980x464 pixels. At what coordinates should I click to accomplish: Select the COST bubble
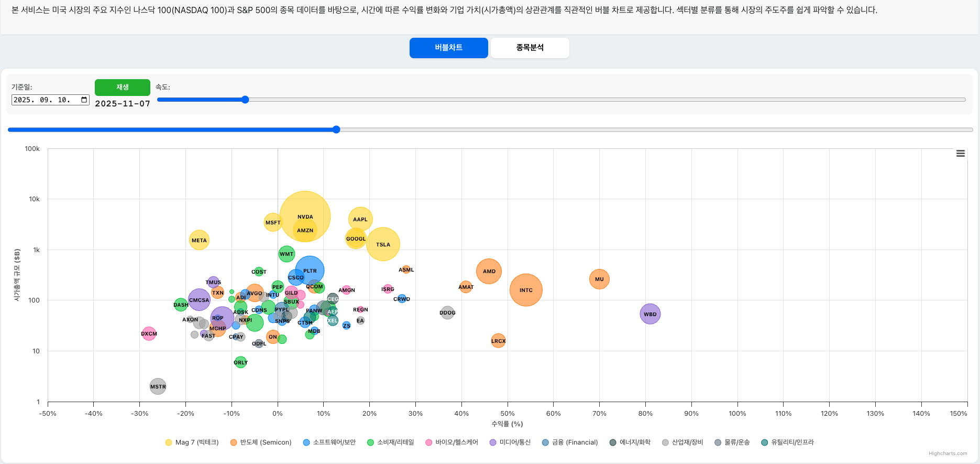[259, 272]
